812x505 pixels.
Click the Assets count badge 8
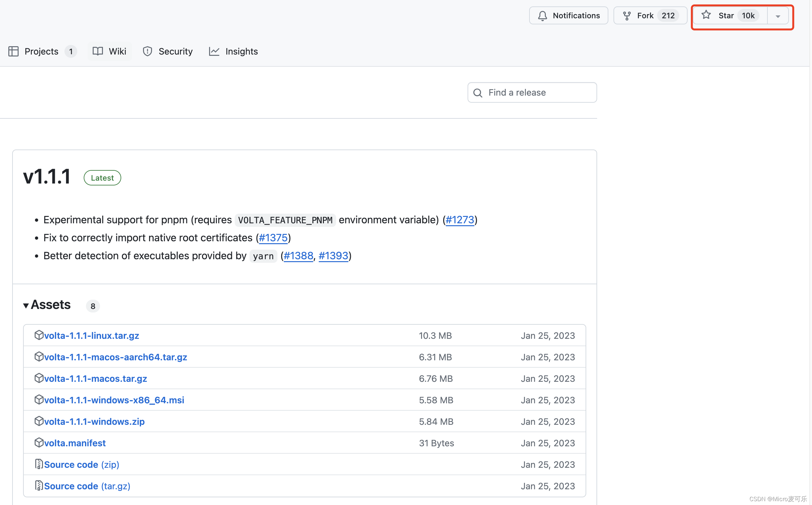pyautogui.click(x=93, y=306)
